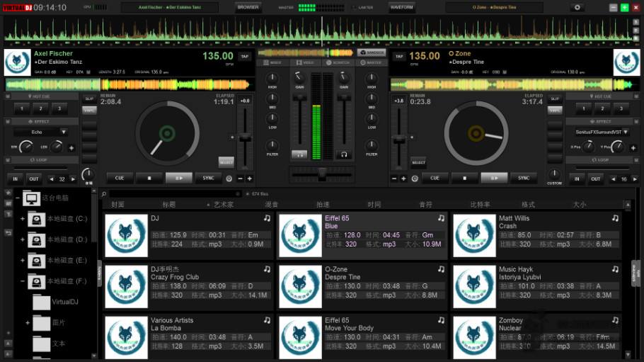This screenshot has width=644, height=362.
Task: Open the SonitusFXSurroundVST effect dropdown
Action: (x=626, y=132)
